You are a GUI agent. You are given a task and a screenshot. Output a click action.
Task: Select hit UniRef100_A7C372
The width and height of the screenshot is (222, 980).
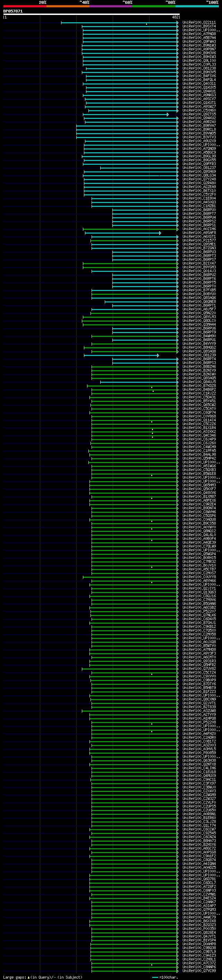tap(199, 963)
